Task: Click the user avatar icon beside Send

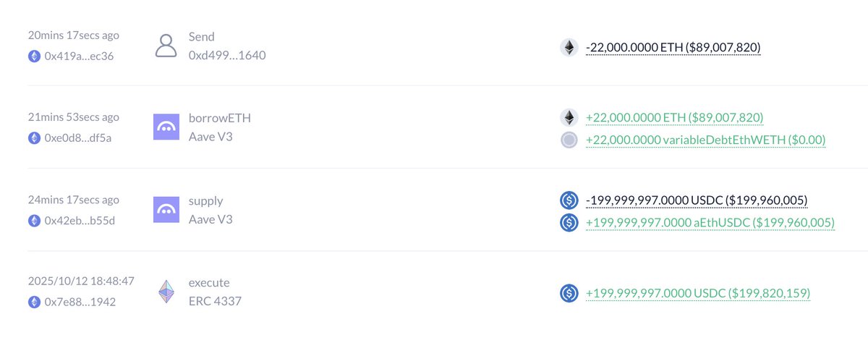Action: 166,45
